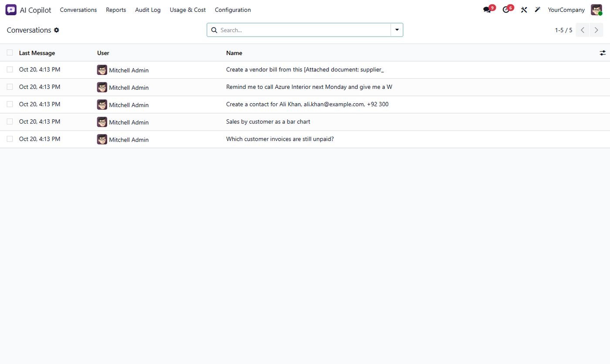This screenshot has width=610, height=364.
Task: Check the Azure Interior reminder row checkbox
Action: pyautogui.click(x=10, y=87)
